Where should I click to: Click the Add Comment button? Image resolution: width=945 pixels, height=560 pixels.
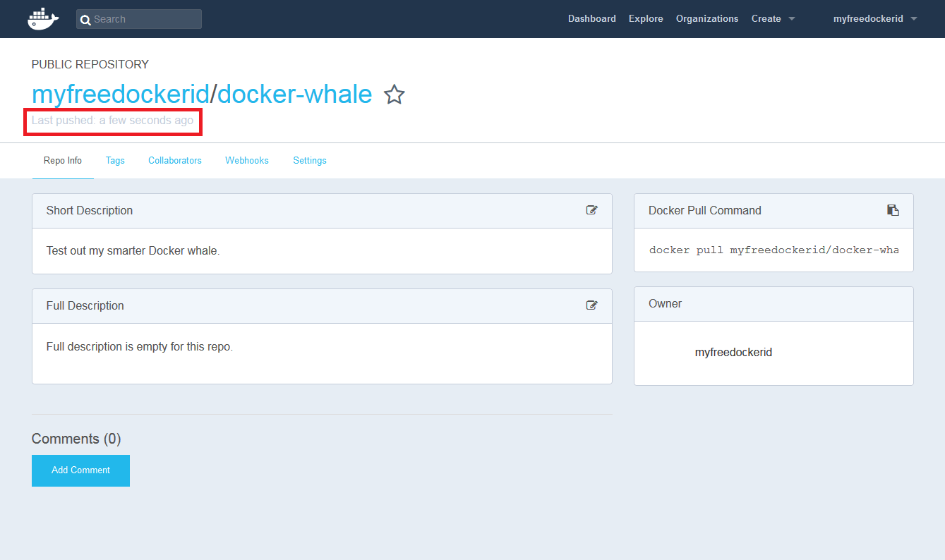click(80, 470)
